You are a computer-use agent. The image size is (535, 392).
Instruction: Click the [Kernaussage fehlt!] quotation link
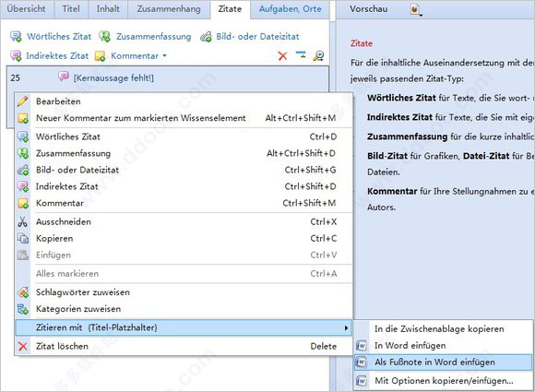[113, 78]
